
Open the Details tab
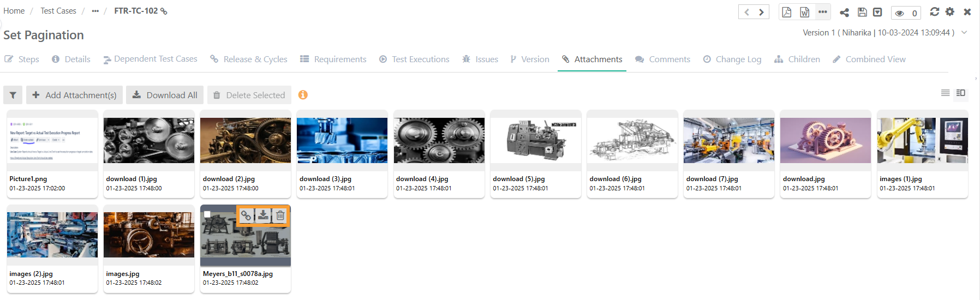click(71, 59)
